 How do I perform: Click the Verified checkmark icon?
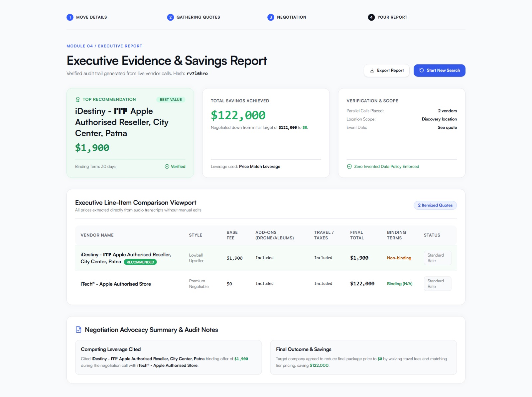coord(167,167)
